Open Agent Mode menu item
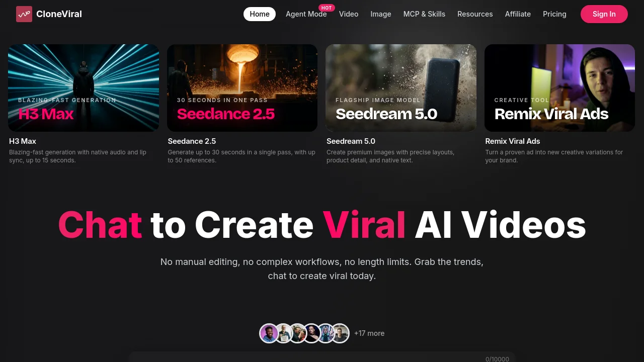The image size is (644, 362). (x=306, y=14)
